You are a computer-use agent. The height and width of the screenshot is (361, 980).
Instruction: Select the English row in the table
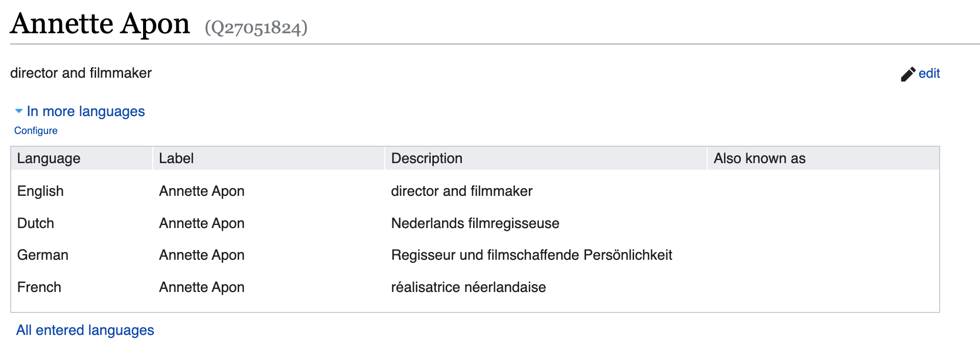[40, 191]
